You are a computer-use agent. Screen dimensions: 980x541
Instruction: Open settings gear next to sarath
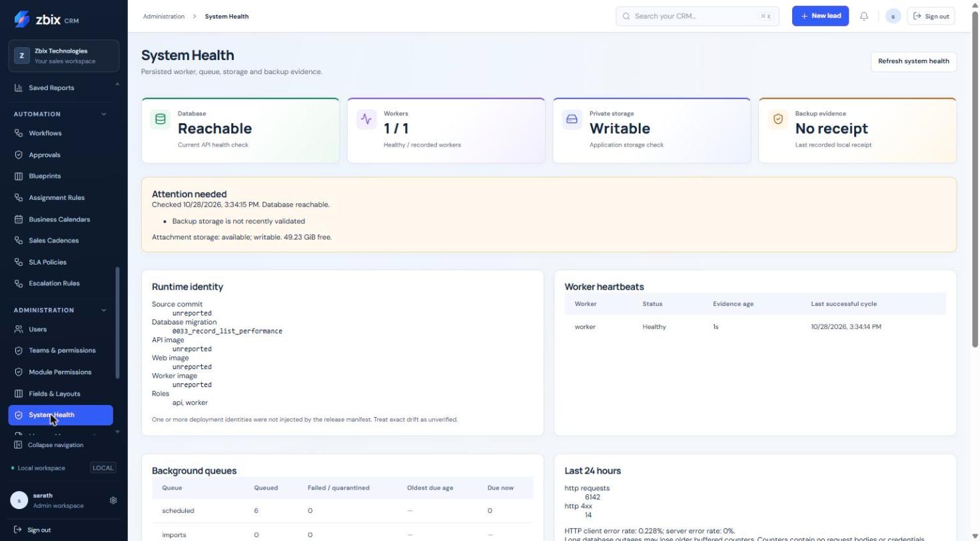pos(113,500)
